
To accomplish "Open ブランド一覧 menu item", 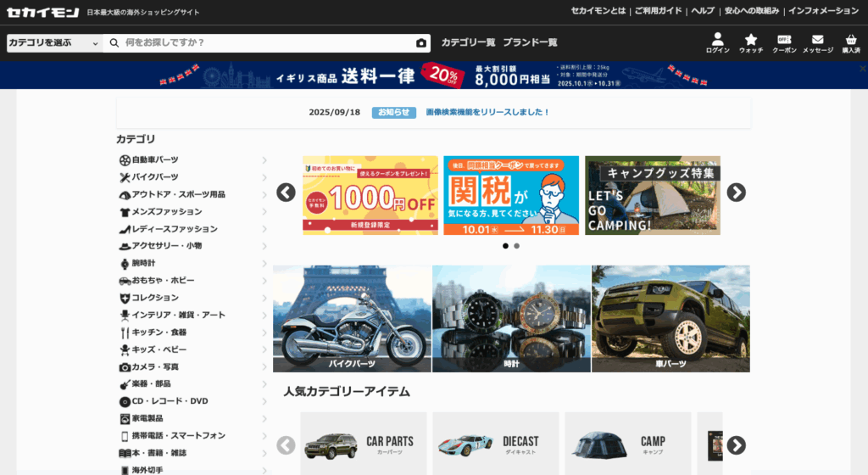I will (x=530, y=42).
